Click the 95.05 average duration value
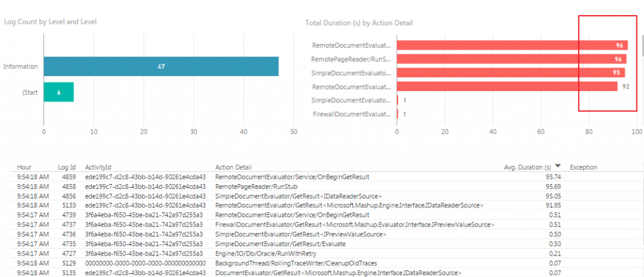 tap(553, 196)
